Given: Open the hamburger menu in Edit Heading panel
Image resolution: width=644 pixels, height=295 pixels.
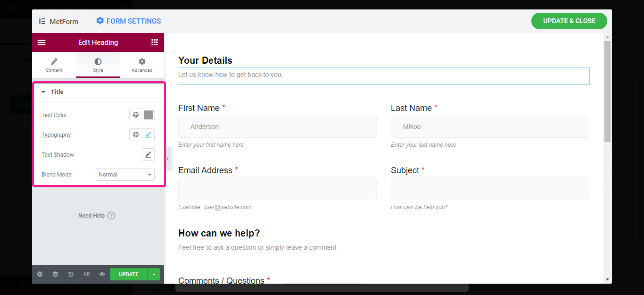Looking at the screenshot, I should 41,42.
